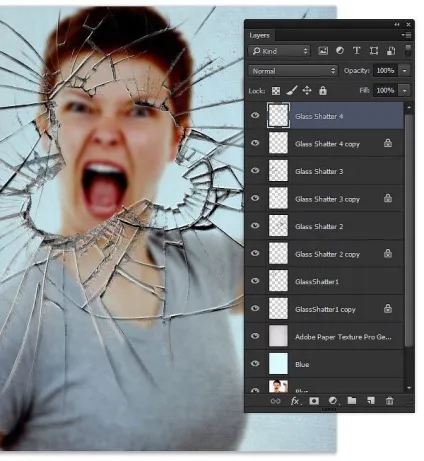Create new group folder icon
Viewport: 424px width, 461px height.
(352, 400)
